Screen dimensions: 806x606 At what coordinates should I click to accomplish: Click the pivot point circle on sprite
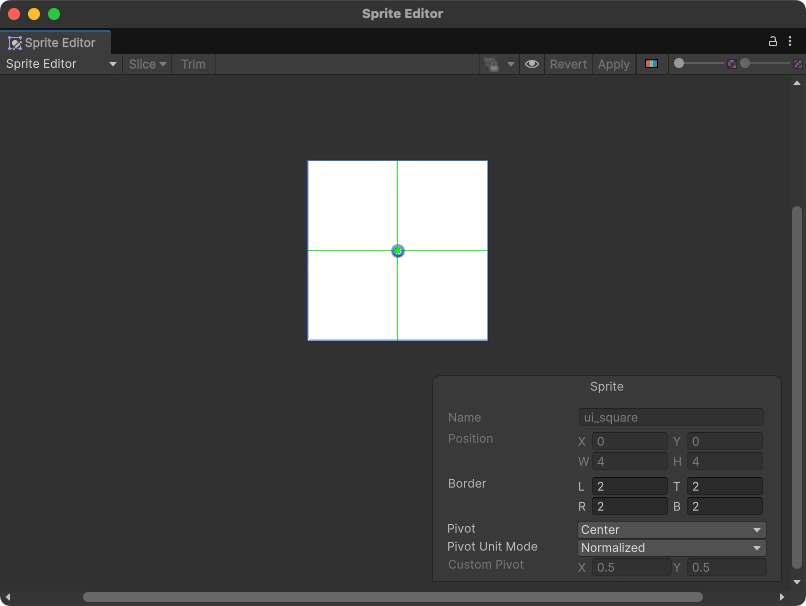398,251
